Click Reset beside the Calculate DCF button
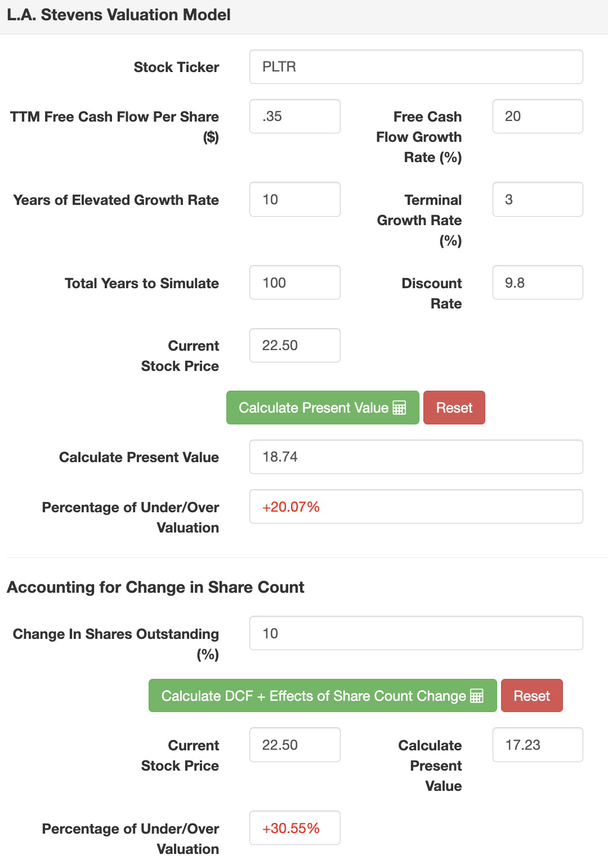This screenshot has height=868, width=608. coord(531,696)
